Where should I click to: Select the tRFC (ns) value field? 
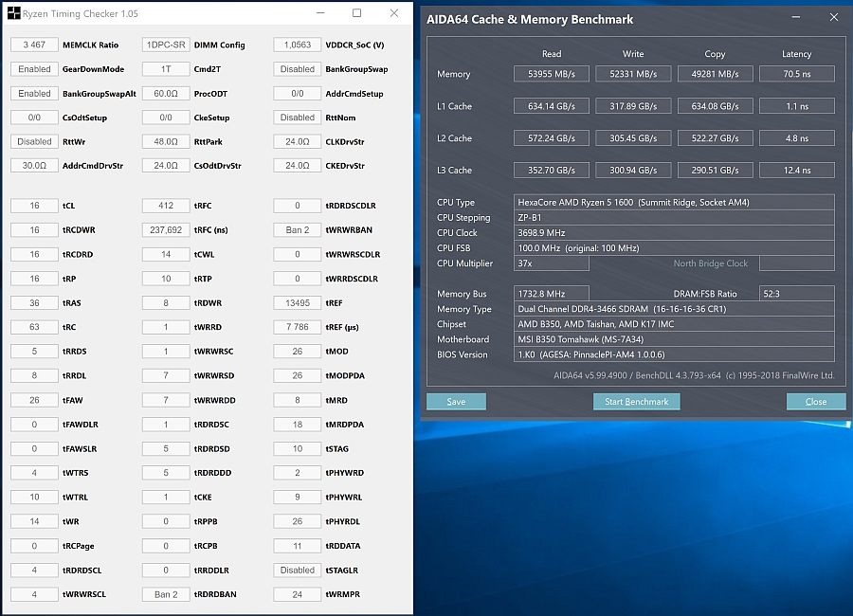tap(166, 230)
